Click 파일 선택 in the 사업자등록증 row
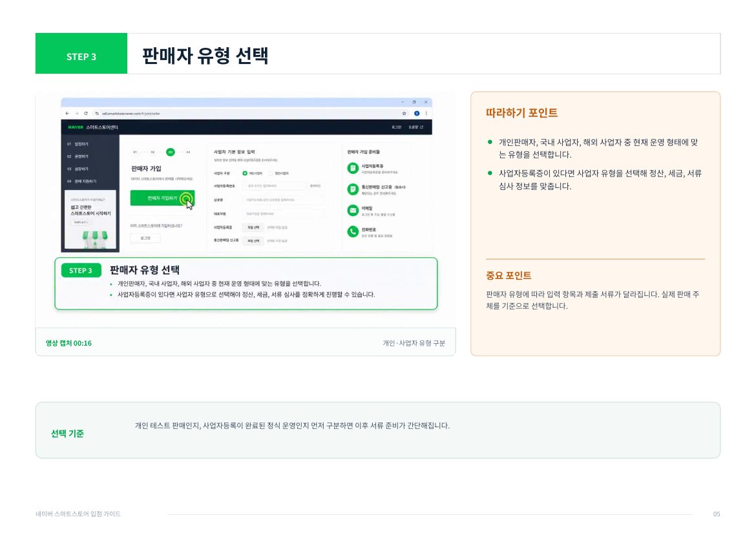This screenshot has height=535, width=756. tap(253, 227)
